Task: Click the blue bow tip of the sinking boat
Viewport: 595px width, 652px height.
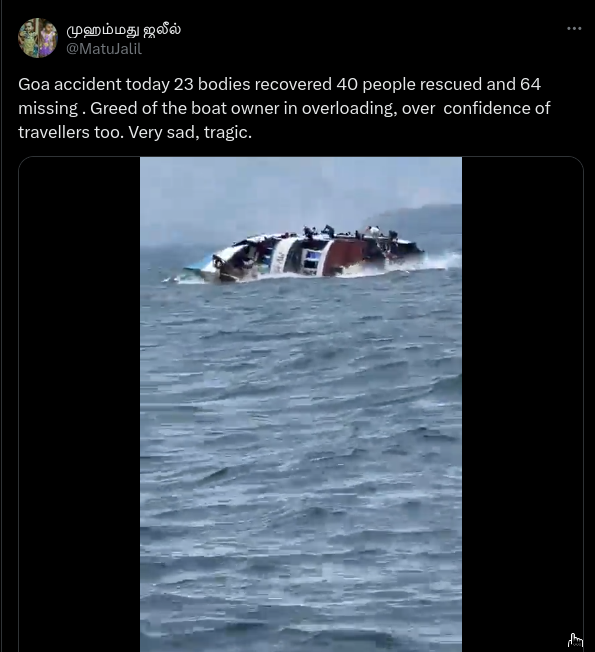Action: pos(195,266)
